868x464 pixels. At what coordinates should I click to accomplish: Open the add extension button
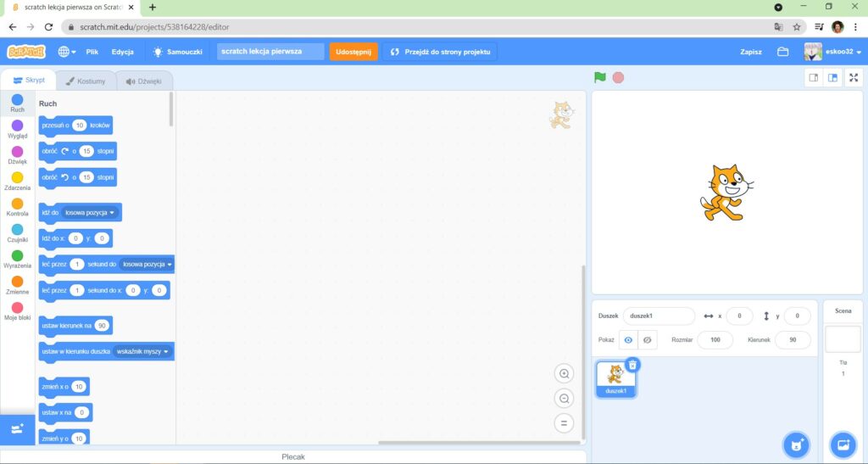pos(17,429)
